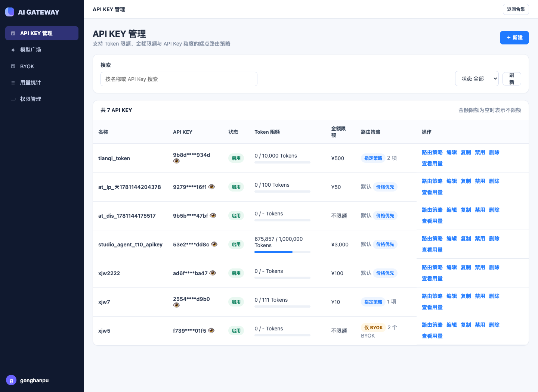The height and width of the screenshot is (392, 538).
Task: Click 编辑 on xjw2222 row
Action: coord(452,267)
